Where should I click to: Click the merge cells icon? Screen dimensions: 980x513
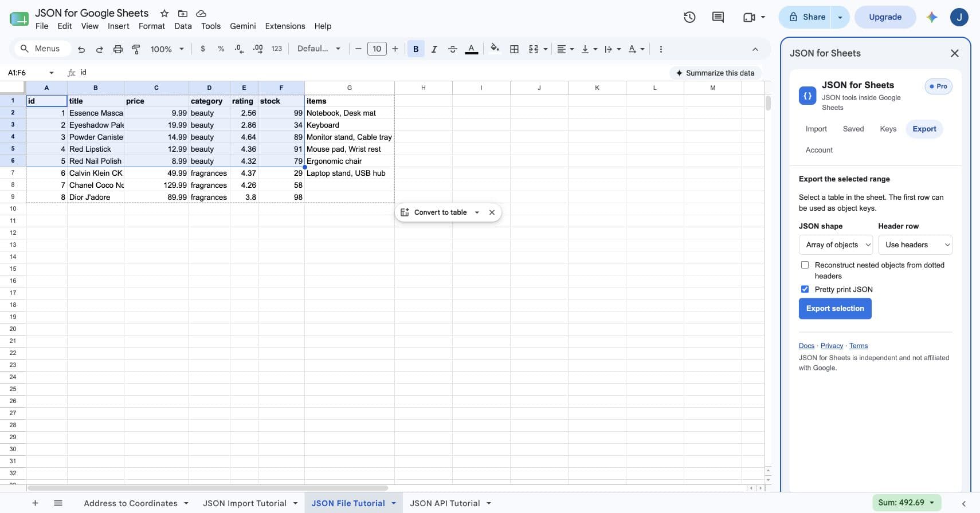[x=534, y=49]
